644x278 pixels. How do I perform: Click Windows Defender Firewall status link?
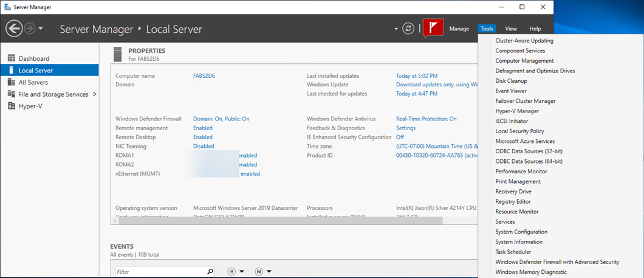(221, 119)
